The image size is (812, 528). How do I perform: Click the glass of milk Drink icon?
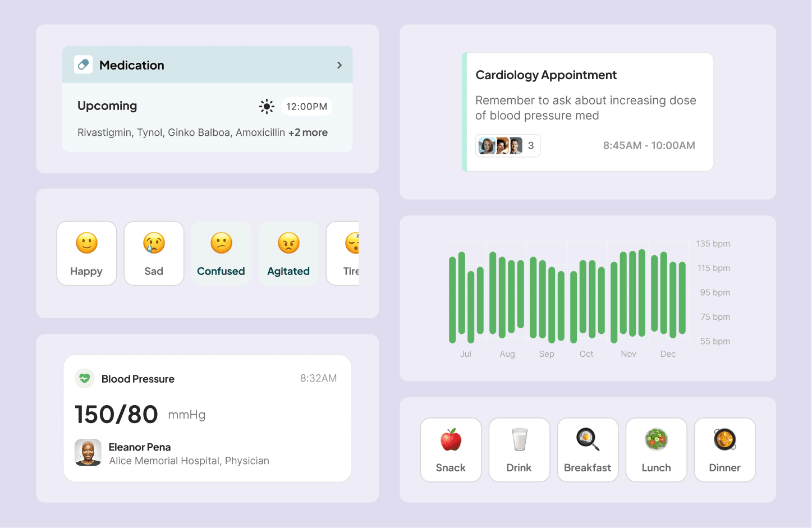(x=520, y=439)
